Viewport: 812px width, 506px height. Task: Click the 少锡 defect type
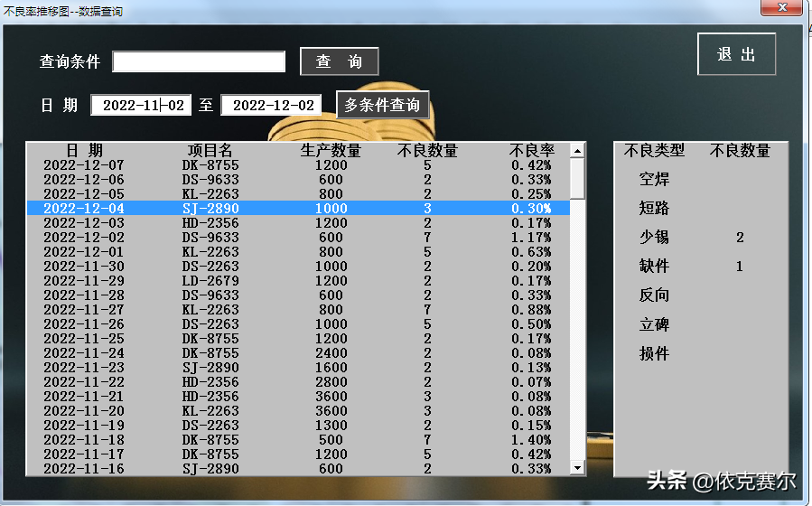pyautogui.click(x=654, y=238)
